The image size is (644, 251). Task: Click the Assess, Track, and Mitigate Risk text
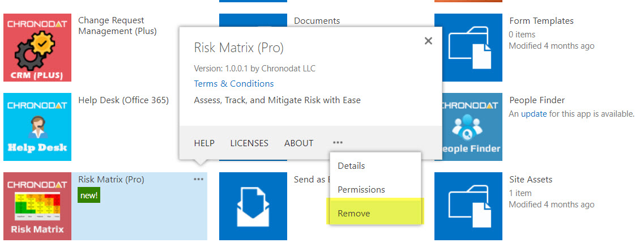point(277,100)
